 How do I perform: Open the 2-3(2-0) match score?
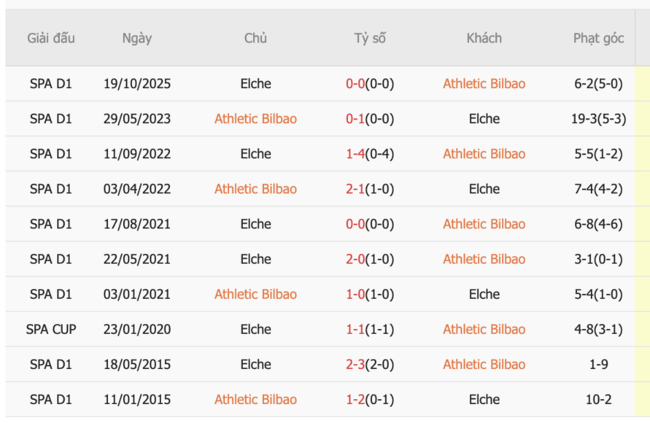point(370,365)
